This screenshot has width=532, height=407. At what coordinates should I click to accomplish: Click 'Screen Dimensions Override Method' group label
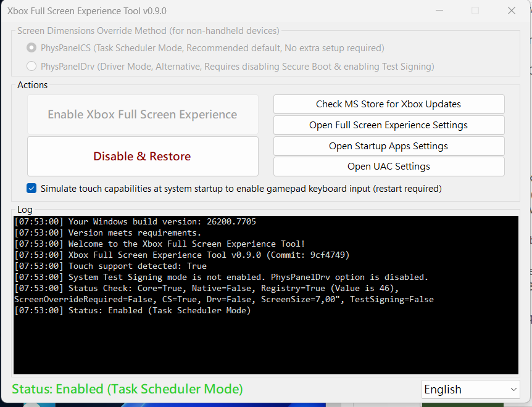(x=148, y=31)
